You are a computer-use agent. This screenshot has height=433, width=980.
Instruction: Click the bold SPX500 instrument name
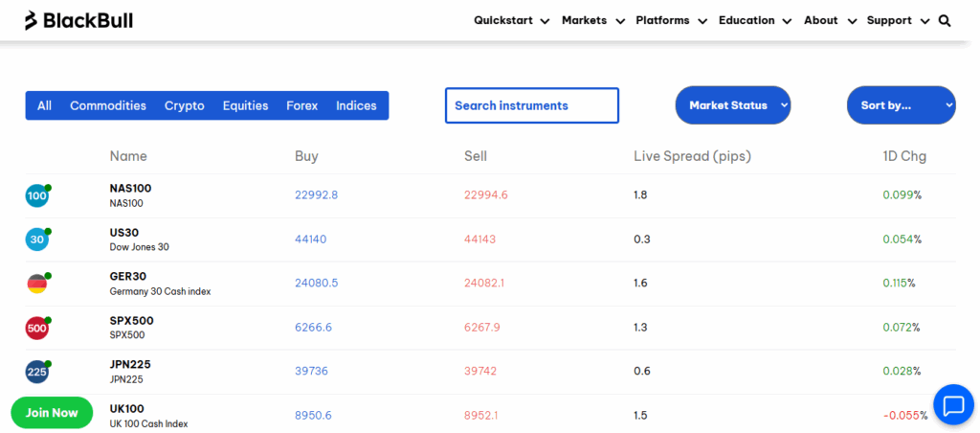[x=131, y=321]
